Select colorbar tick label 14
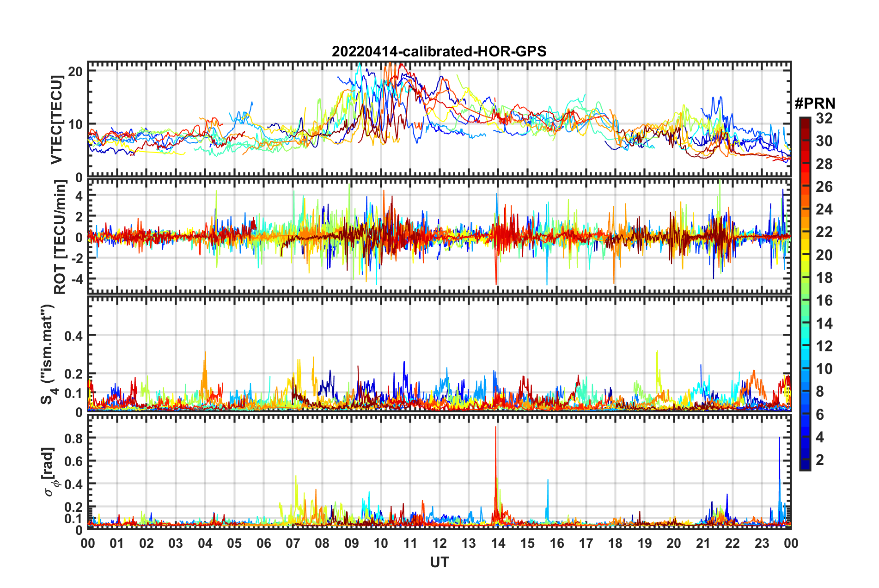This screenshot has width=879, height=588. click(x=824, y=323)
